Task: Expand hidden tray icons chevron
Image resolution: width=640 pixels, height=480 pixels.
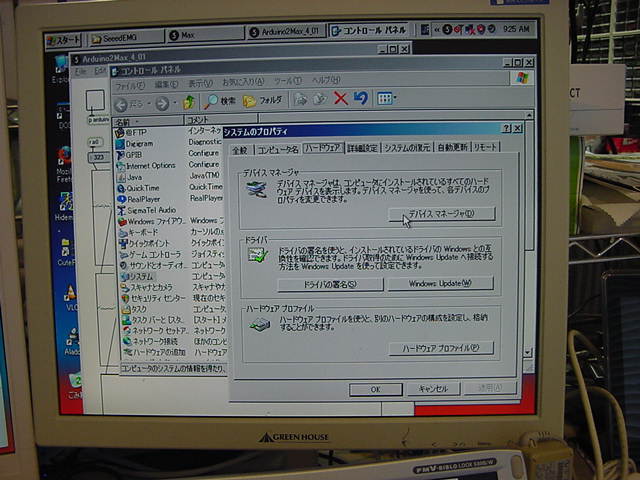Action: click(x=437, y=29)
